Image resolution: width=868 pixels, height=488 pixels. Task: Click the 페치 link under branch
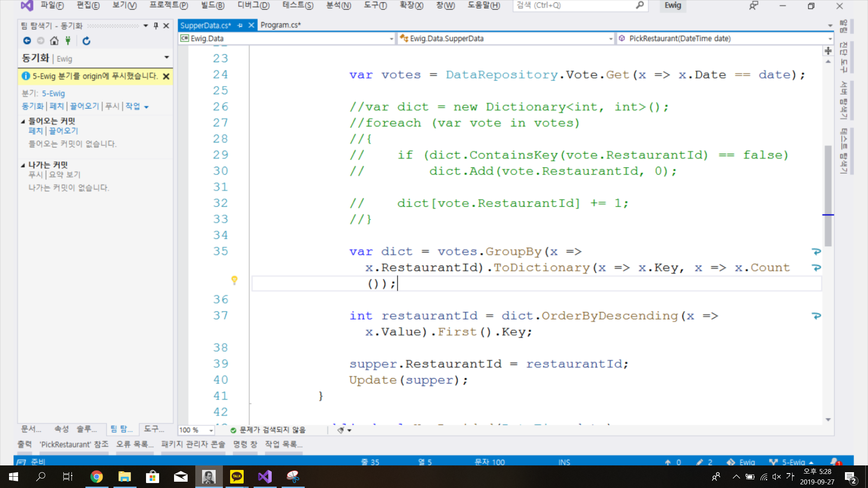pos(57,106)
